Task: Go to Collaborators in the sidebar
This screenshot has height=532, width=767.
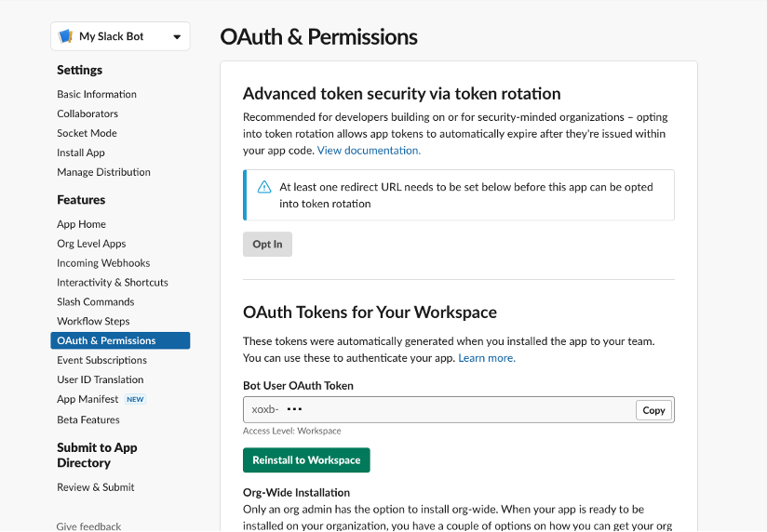Action: [87, 113]
